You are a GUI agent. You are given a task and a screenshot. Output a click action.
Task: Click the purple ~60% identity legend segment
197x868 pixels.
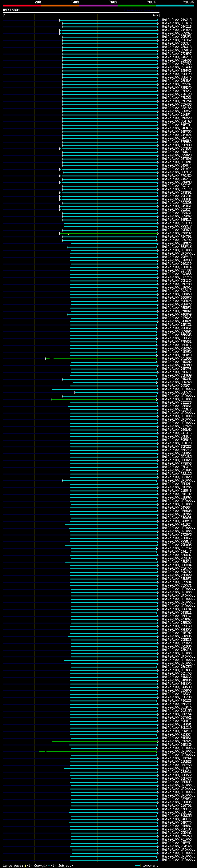[98, 6]
